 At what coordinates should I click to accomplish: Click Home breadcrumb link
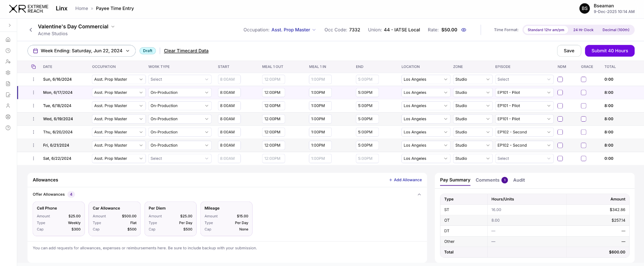coord(82,8)
